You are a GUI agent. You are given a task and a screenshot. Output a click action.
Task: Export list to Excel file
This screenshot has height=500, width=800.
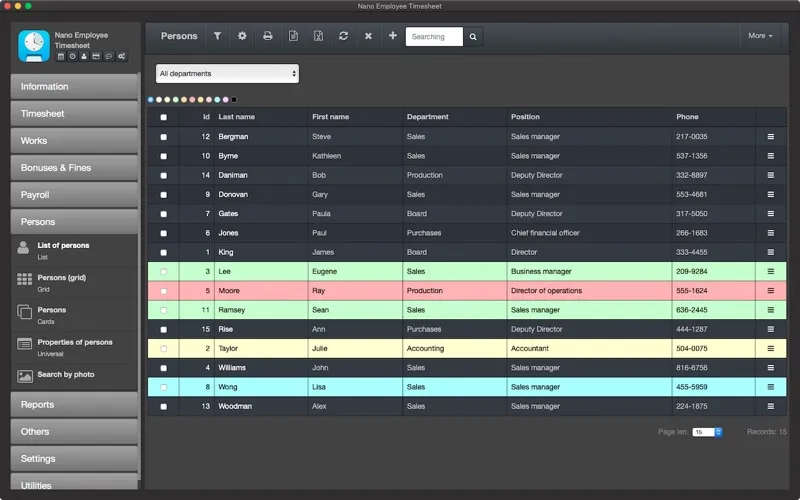coord(318,36)
